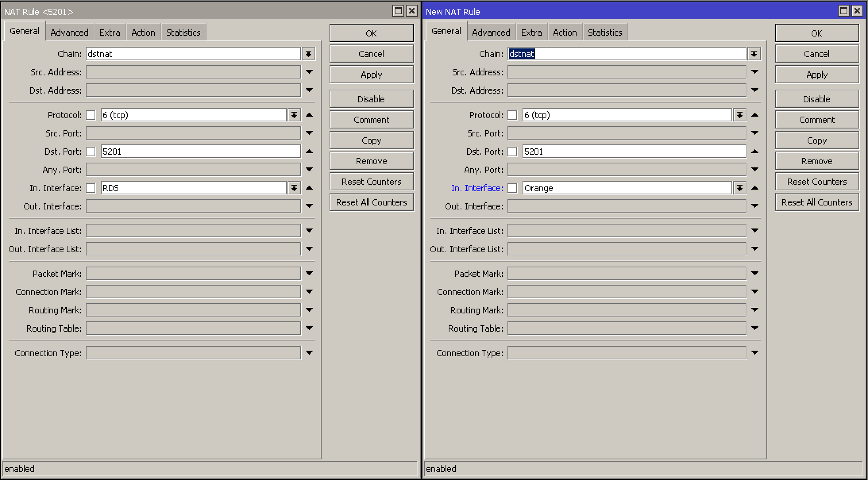868x480 pixels.
Task: Expand Out. Interface field in NAT Rule <5201>
Action: click(309, 206)
